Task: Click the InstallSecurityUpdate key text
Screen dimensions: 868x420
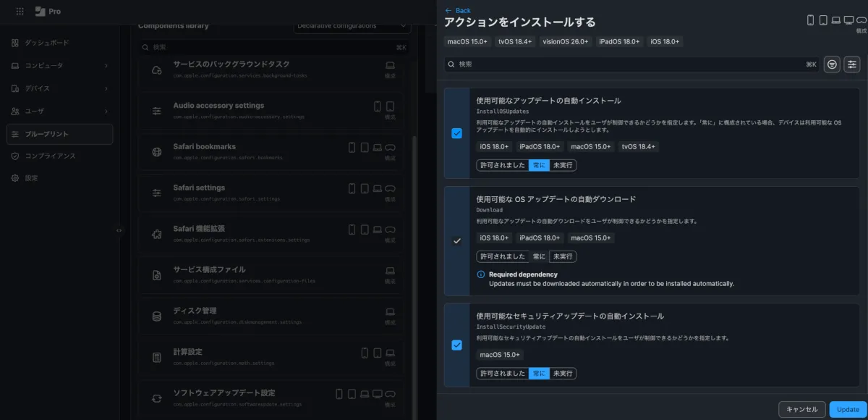Action: 511,327
